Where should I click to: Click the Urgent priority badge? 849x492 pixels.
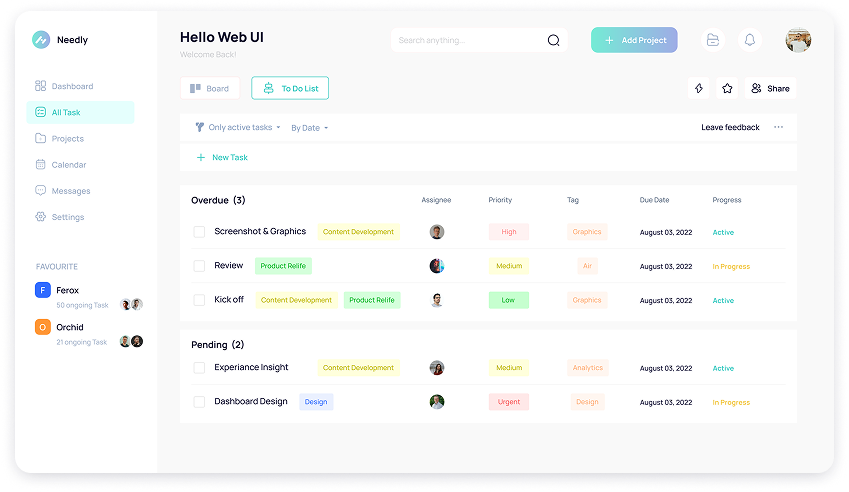point(509,402)
